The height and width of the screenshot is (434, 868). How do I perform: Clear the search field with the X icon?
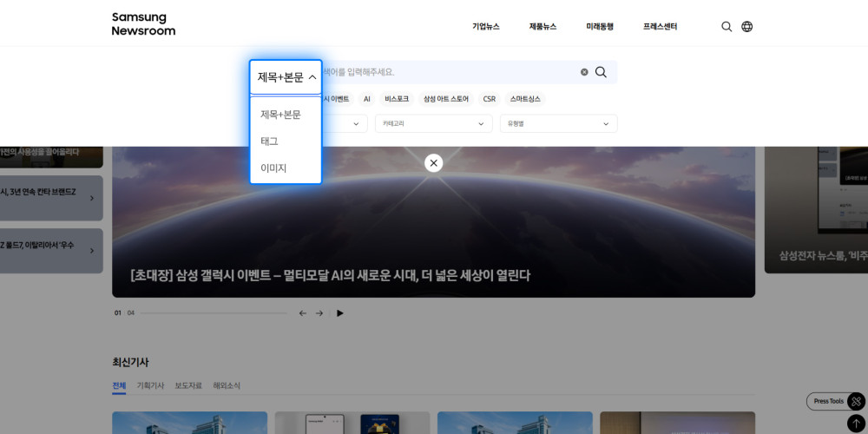click(x=584, y=72)
